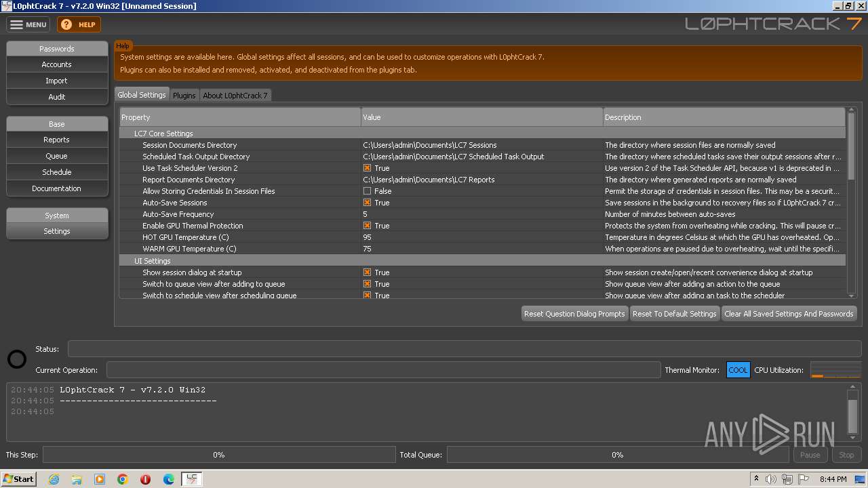The image size is (868, 488).
Task: Click the Windows Start button
Action: [19, 479]
